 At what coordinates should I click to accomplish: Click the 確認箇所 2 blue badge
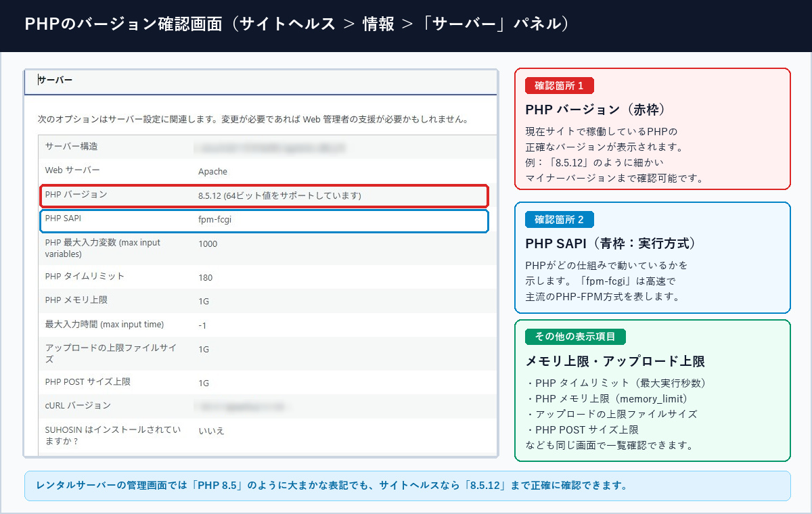pyautogui.click(x=560, y=219)
